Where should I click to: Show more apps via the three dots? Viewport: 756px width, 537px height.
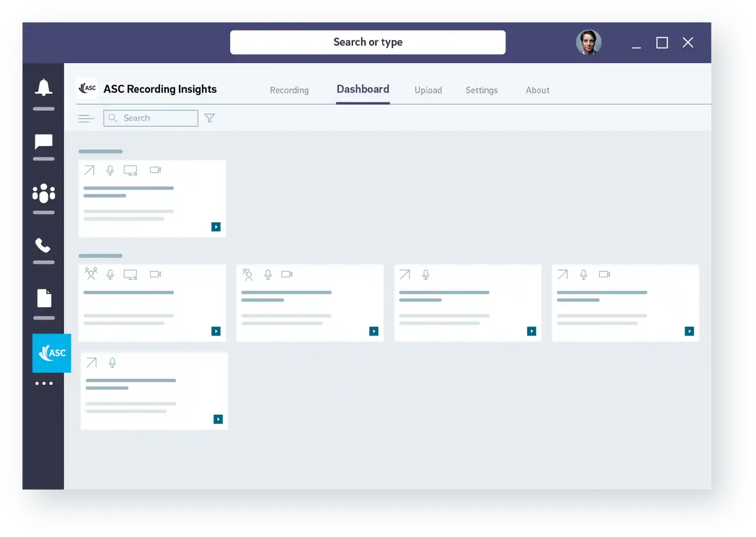(x=44, y=383)
